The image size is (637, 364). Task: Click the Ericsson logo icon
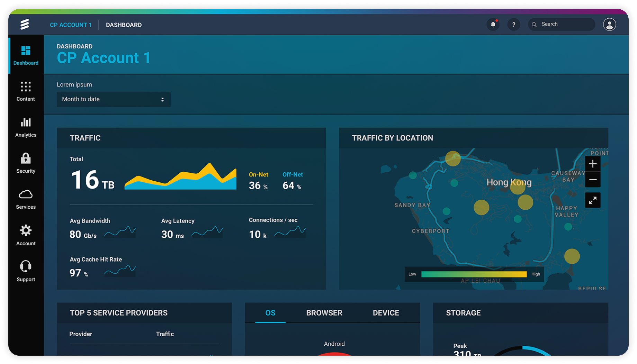click(25, 24)
